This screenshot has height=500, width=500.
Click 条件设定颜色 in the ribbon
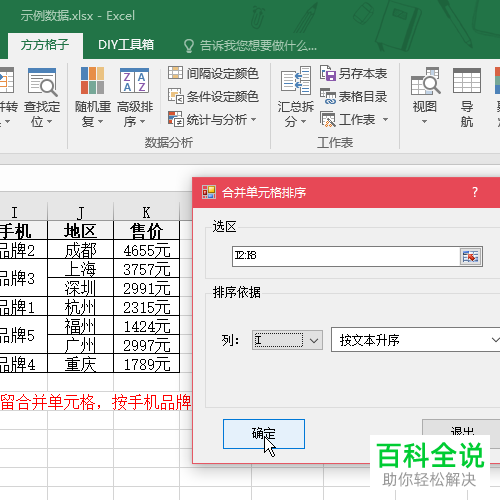coord(213,96)
